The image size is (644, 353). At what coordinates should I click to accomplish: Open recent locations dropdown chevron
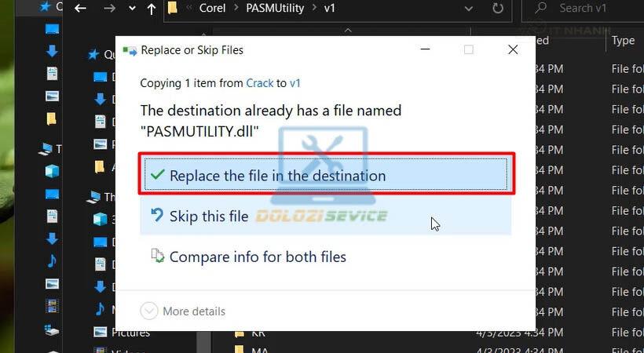pyautogui.click(x=130, y=9)
